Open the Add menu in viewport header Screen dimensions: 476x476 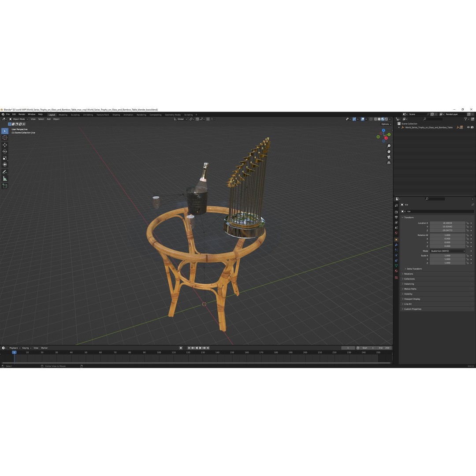pyautogui.click(x=48, y=119)
